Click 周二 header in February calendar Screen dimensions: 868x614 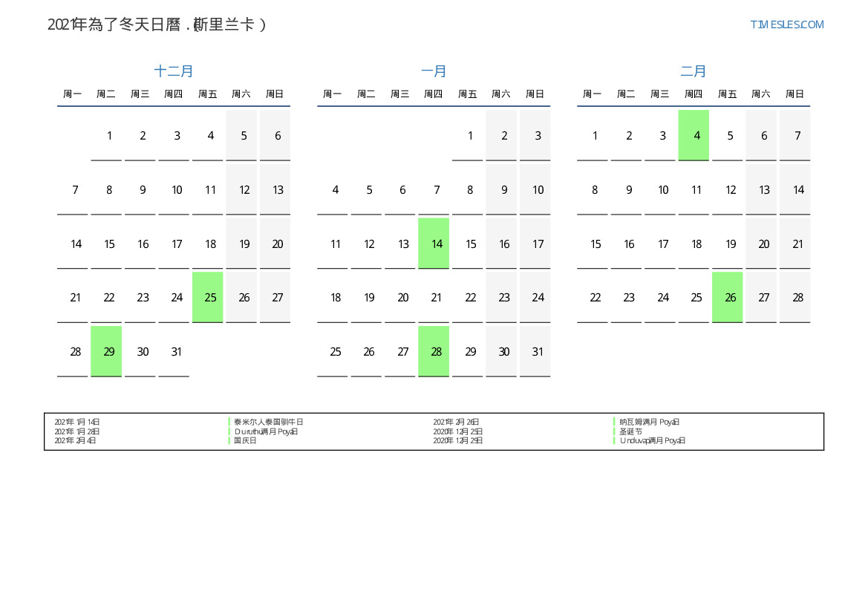coord(626,94)
